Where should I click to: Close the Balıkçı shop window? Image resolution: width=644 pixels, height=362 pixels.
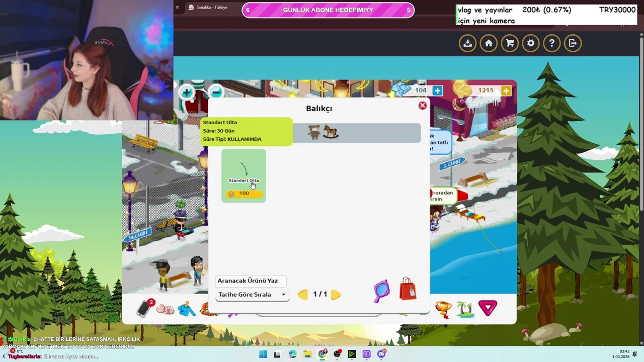pyautogui.click(x=423, y=106)
